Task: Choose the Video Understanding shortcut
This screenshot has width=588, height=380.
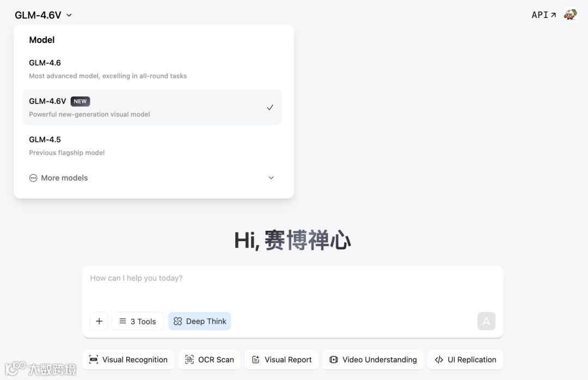Action: click(x=373, y=360)
